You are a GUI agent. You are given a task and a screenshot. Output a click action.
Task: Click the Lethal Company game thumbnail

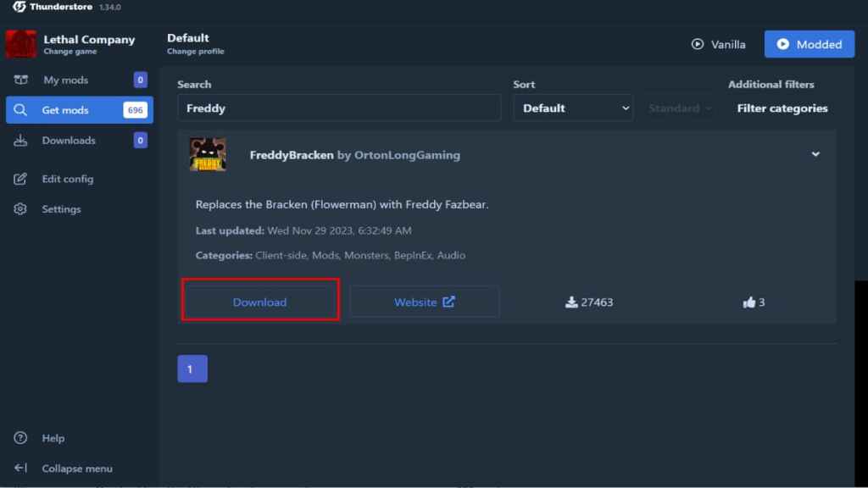[21, 45]
